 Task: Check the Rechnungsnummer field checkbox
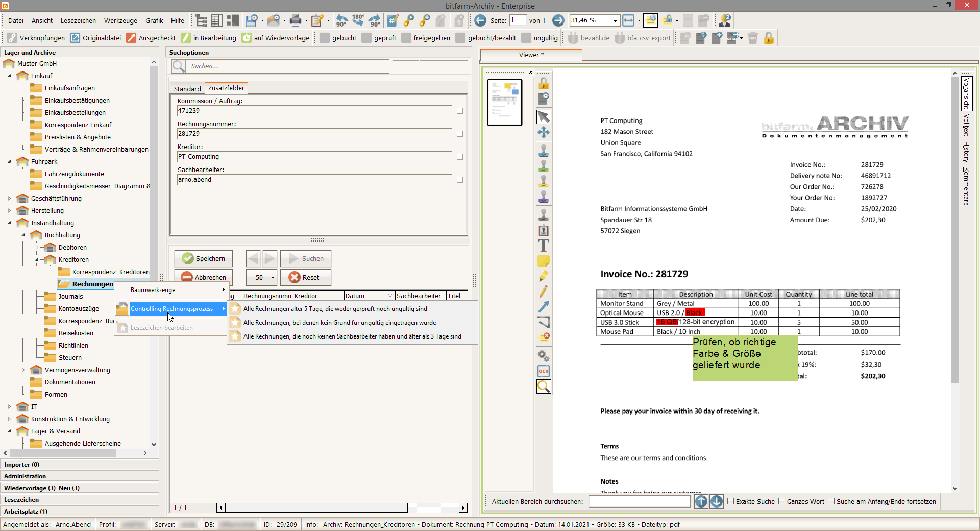click(460, 134)
